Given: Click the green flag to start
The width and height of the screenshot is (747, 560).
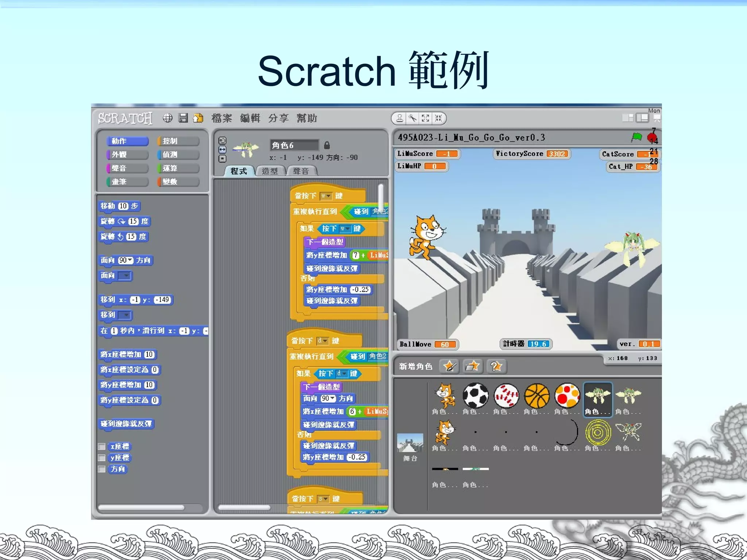Looking at the screenshot, I should coord(636,137).
